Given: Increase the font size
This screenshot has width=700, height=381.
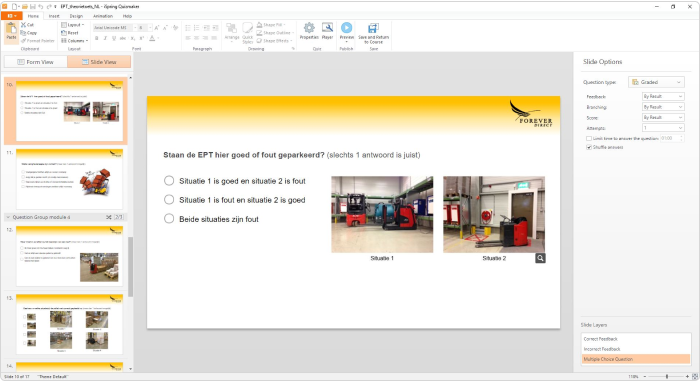Looking at the screenshot, I should 157,28.
